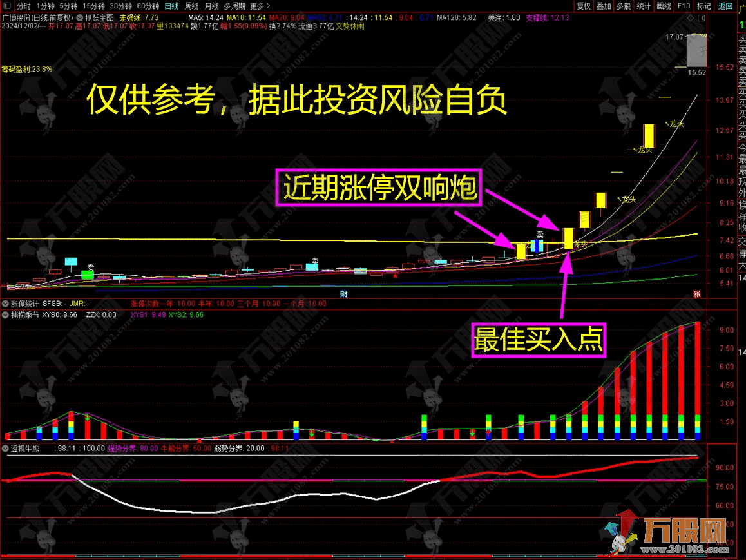Switch to 5分钟 period tab
Screen dimensions: 746x560
68,6
